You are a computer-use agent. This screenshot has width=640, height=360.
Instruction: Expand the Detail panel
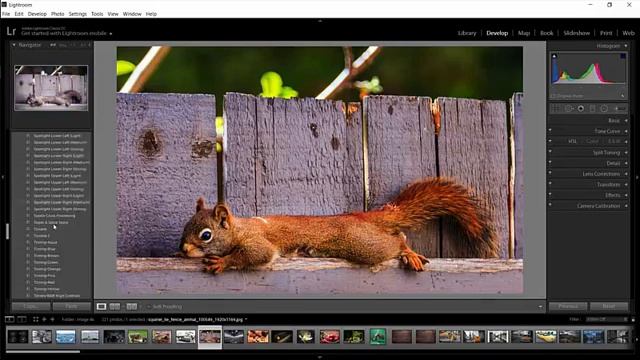click(x=626, y=163)
